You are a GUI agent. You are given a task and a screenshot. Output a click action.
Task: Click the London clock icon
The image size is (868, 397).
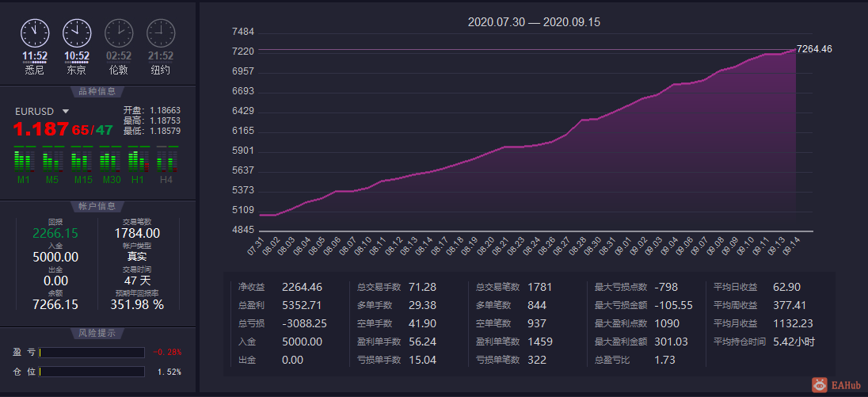(119, 32)
